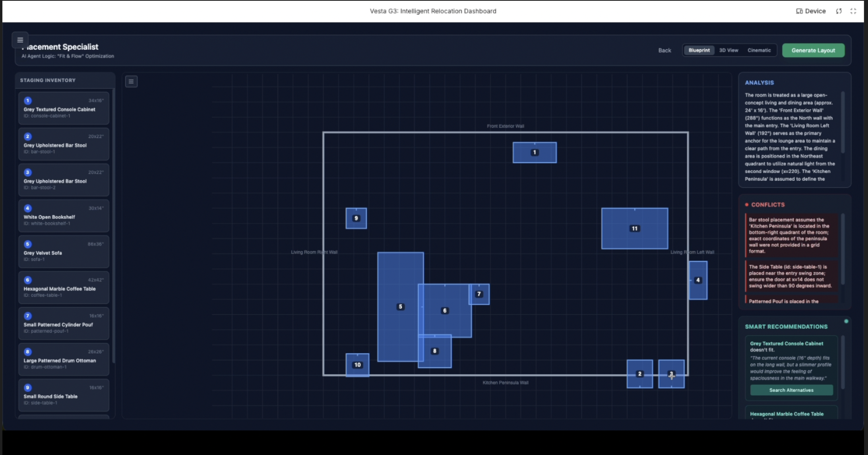The image size is (868, 455).
Task: Switch to 3D View mode
Action: [728, 50]
